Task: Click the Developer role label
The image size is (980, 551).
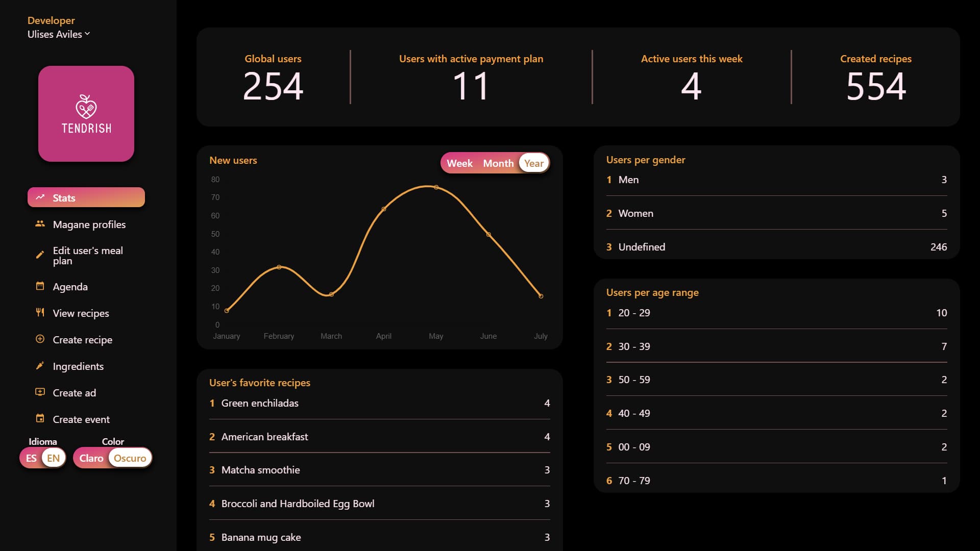Action: pyautogui.click(x=51, y=20)
